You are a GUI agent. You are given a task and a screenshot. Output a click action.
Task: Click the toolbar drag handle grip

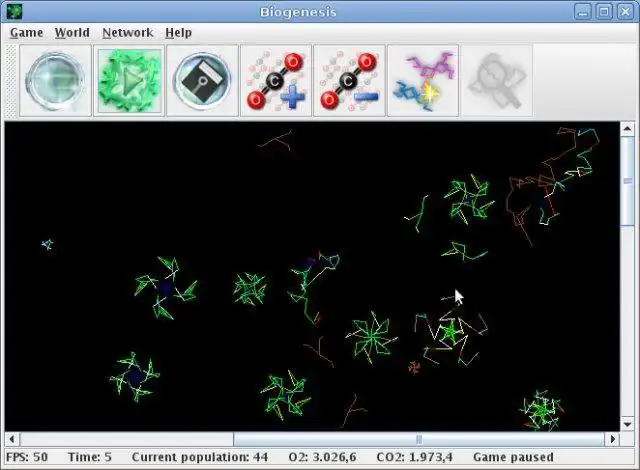[x=12, y=81]
